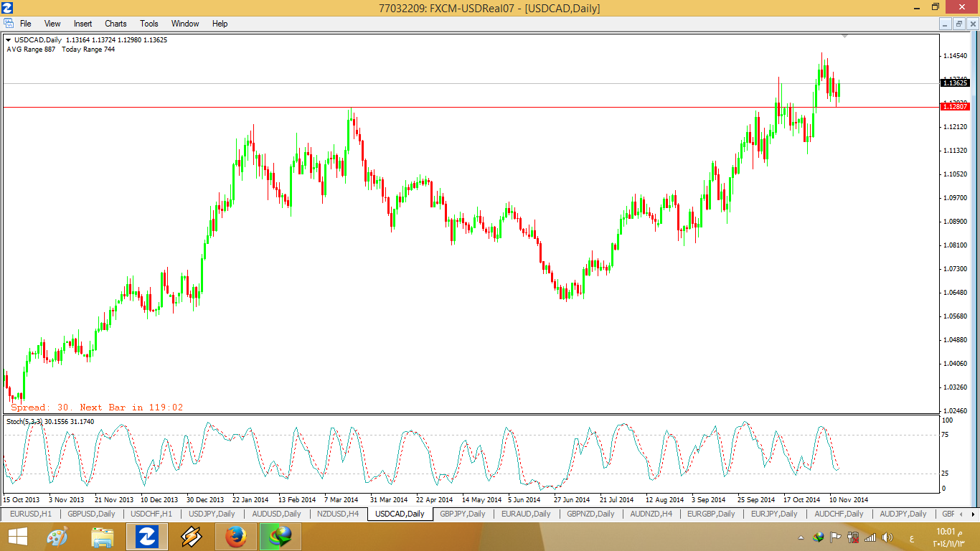This screenshot has height=551, width=980.
Task: Switch the keyboard input language indicator
Action: tap(911, 537)
